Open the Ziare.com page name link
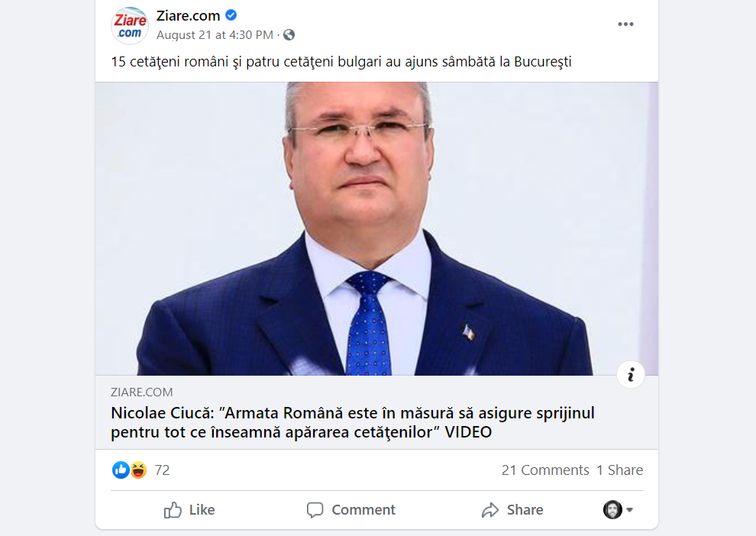Image resolution: width=756 pixels, height=536 pixels. coord(188,16)
